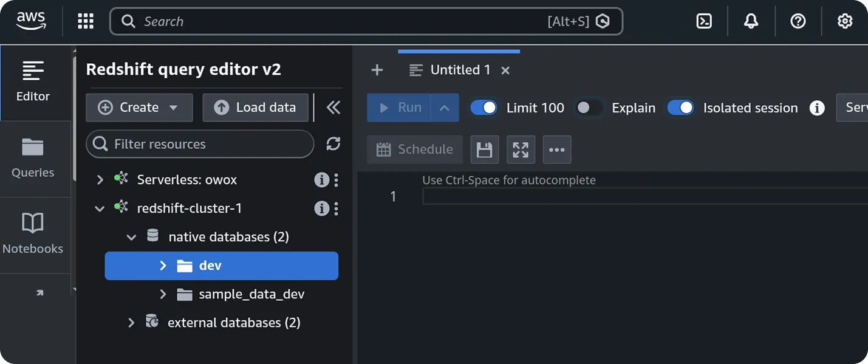Switch to the Untitled 1 tab
The width and height of the screenshot is (868, 364).
point(459,69)
